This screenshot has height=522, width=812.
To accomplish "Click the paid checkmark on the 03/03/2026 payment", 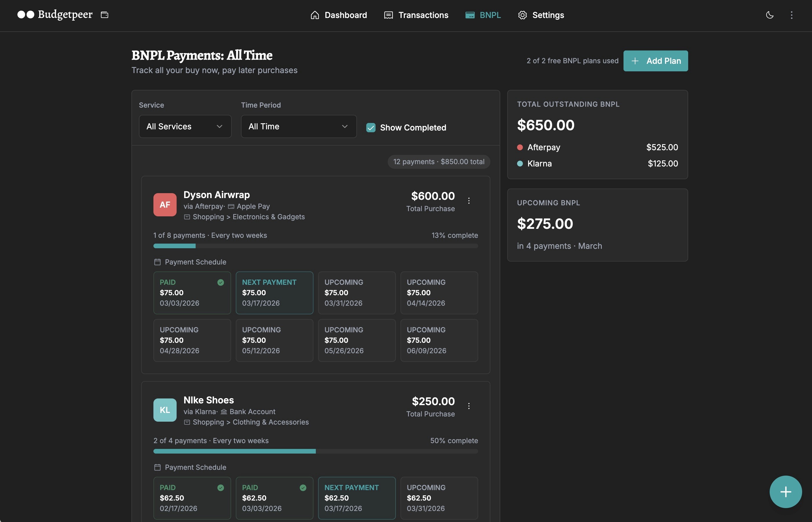I will (221, 282).
